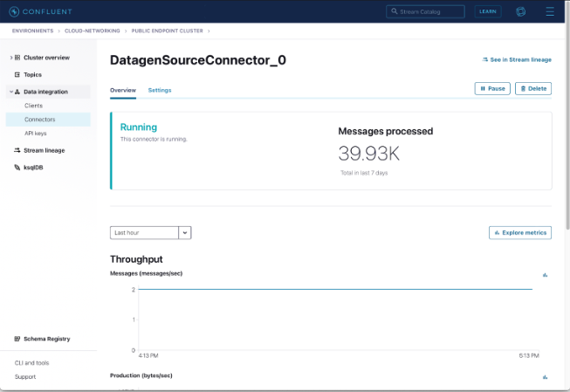This screenshot has height=392, width=570.
Task: Open the hamburger menu in top bar
Action: point(550,11)
